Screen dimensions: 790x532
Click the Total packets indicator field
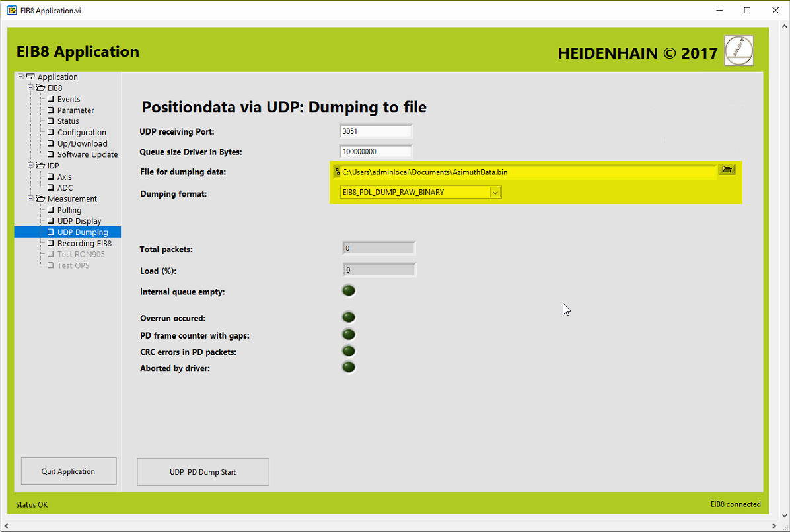[379, 248]
